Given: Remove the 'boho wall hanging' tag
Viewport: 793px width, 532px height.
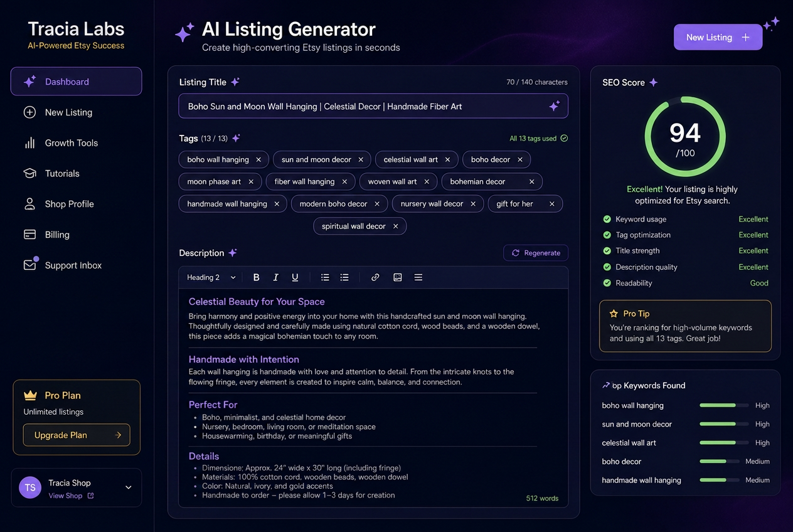Looking at the screenshot, I should 258,159.
